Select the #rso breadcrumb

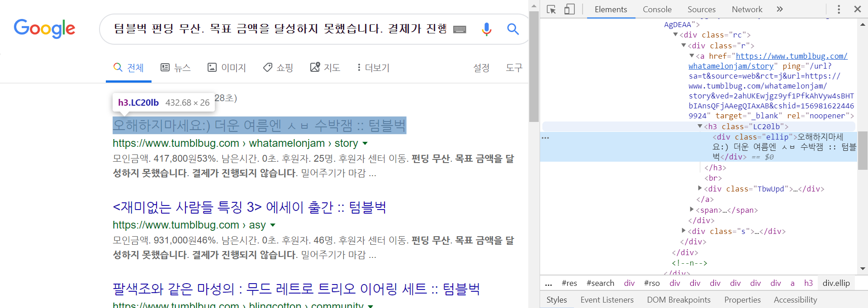652,283
